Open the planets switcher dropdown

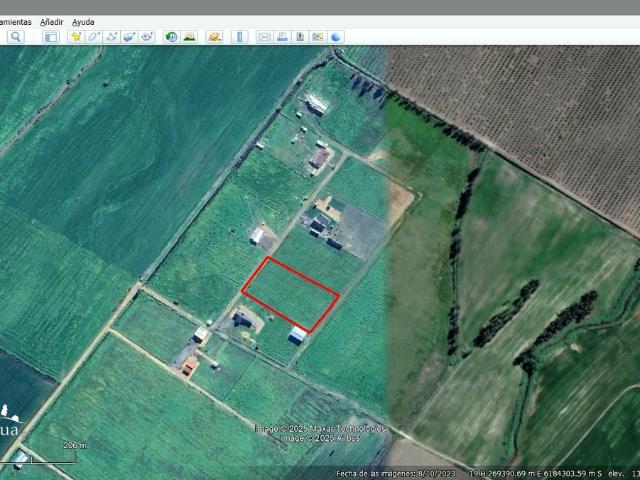214,37
